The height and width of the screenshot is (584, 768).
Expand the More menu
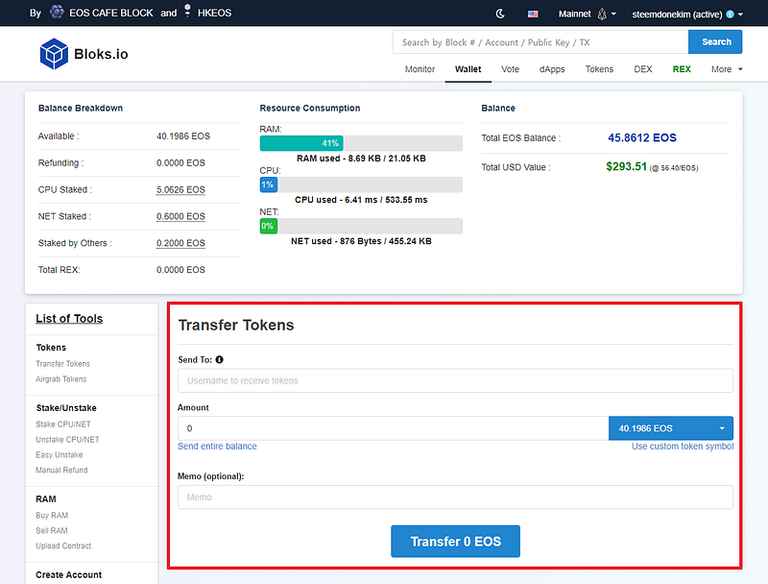pyautogui.click(x=727, y=69)
